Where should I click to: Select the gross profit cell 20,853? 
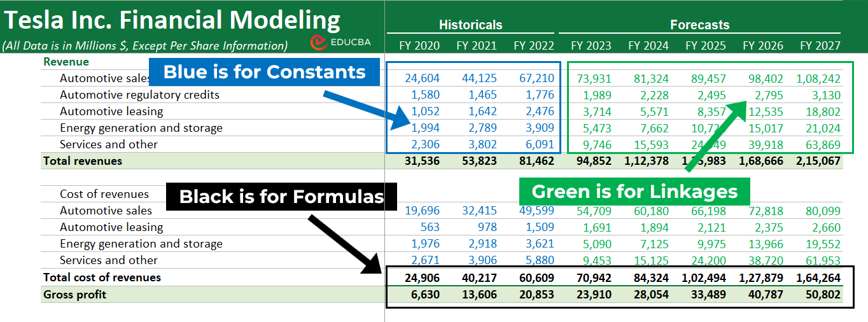(x=536, y=295)
